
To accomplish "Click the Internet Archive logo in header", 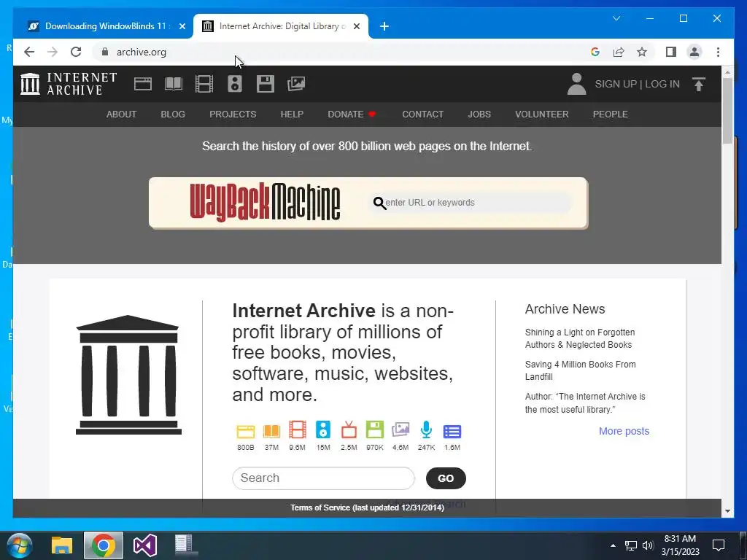I will tap(69, 84).
